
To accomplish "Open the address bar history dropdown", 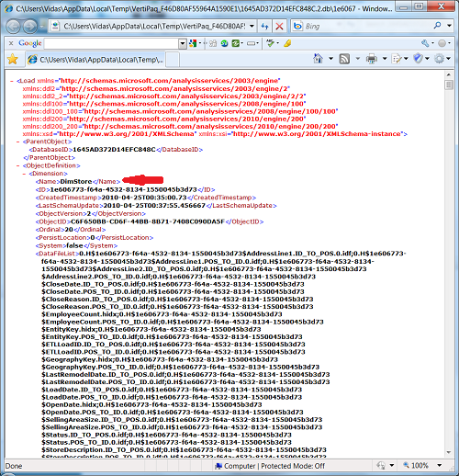I will (x=252, y=27).
